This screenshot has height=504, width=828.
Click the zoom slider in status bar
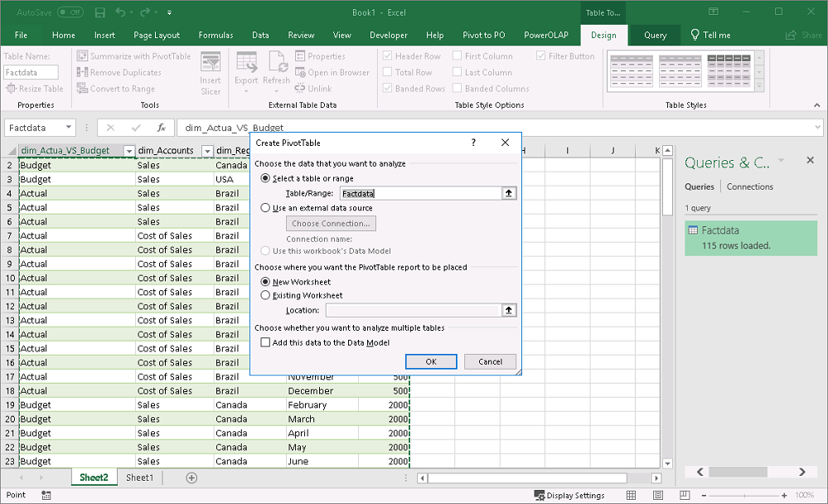click(x=744, y=496)
